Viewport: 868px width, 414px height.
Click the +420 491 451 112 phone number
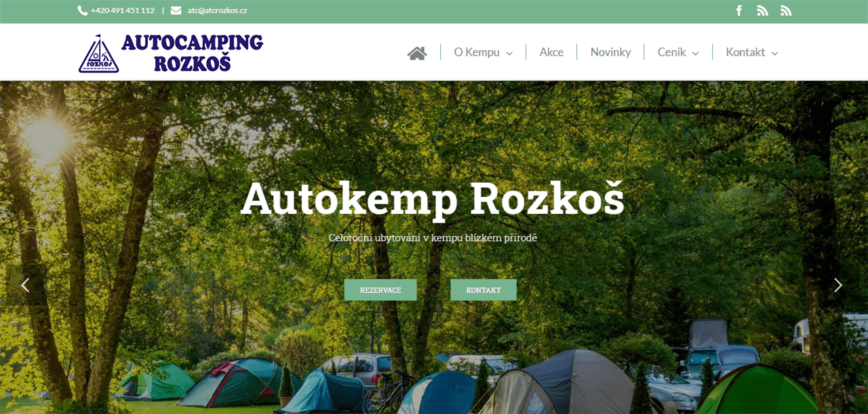(x=123, y=11)
